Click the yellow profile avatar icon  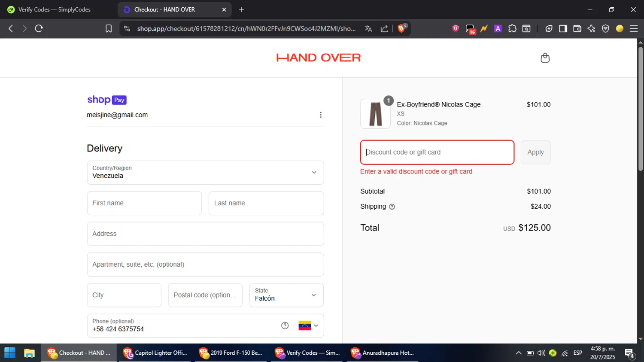pyautogui.click(x=620, y=28)
